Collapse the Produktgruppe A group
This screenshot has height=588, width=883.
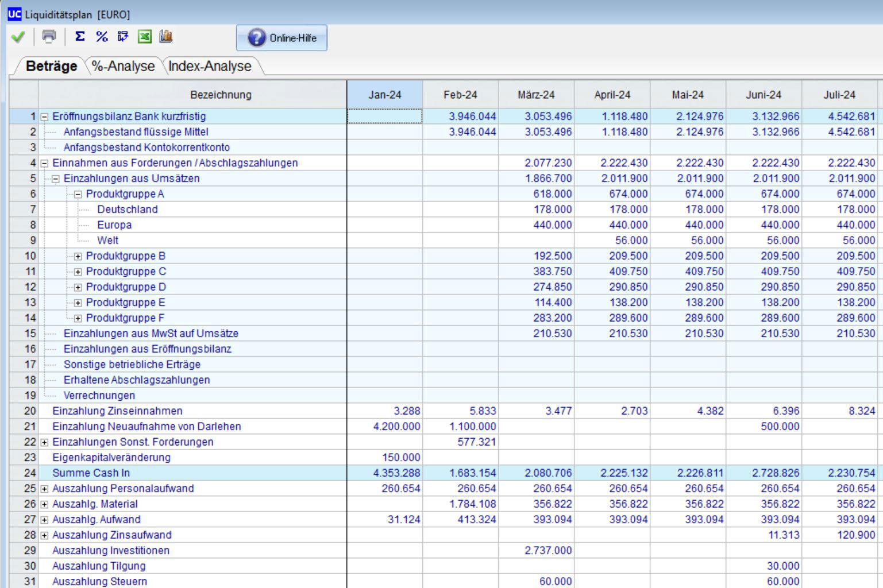pyautogui.click(x=78, y=194)
